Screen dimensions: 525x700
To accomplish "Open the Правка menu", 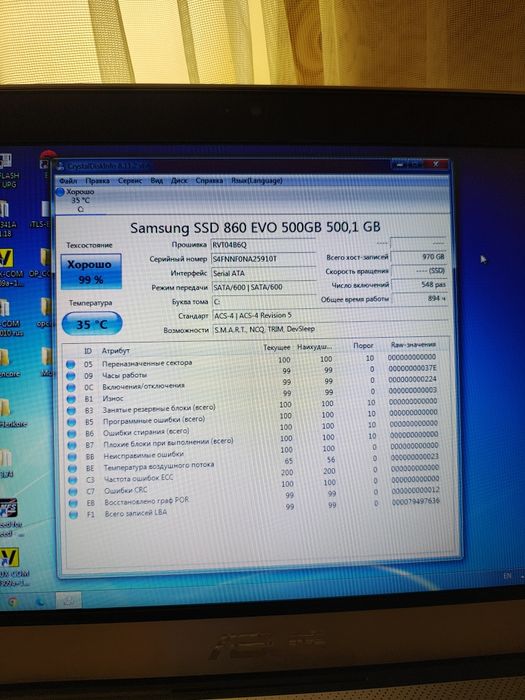I will pyautogui.click(x=97, y=181).
